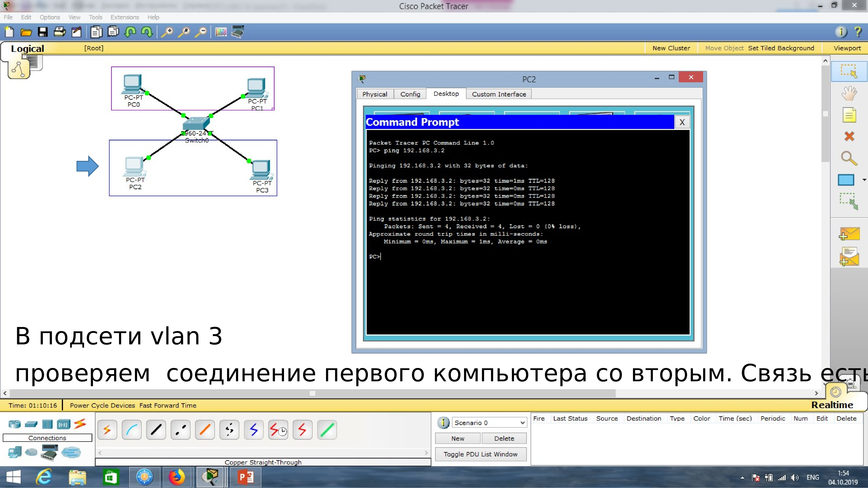
Task: Switch to the Config tab in PC2
Action: [x=410, y=94]
